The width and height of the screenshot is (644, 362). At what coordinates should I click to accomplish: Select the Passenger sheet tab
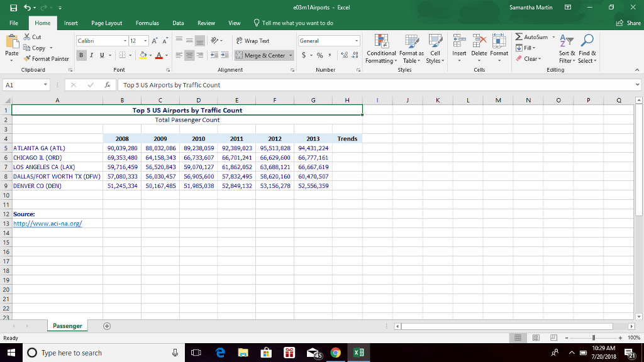[x=67, y=326]
